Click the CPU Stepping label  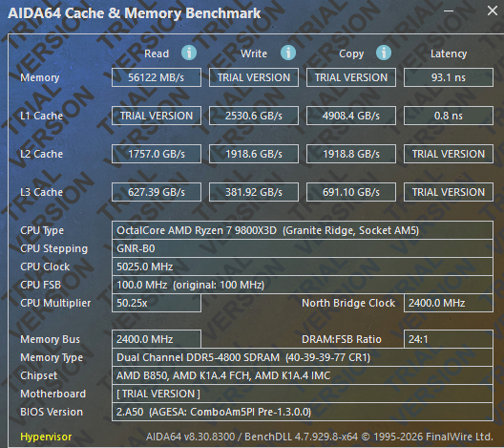point(53,248)
